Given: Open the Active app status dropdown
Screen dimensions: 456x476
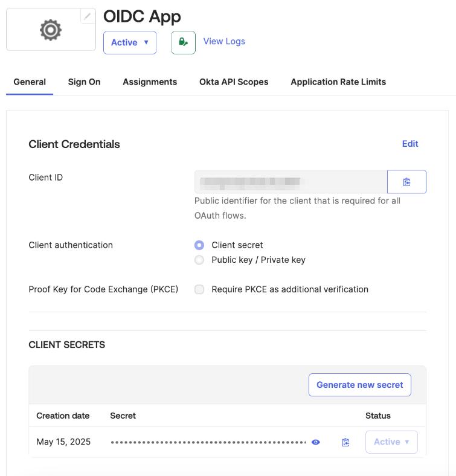Looking at the screenshot, I should [130, 42].
